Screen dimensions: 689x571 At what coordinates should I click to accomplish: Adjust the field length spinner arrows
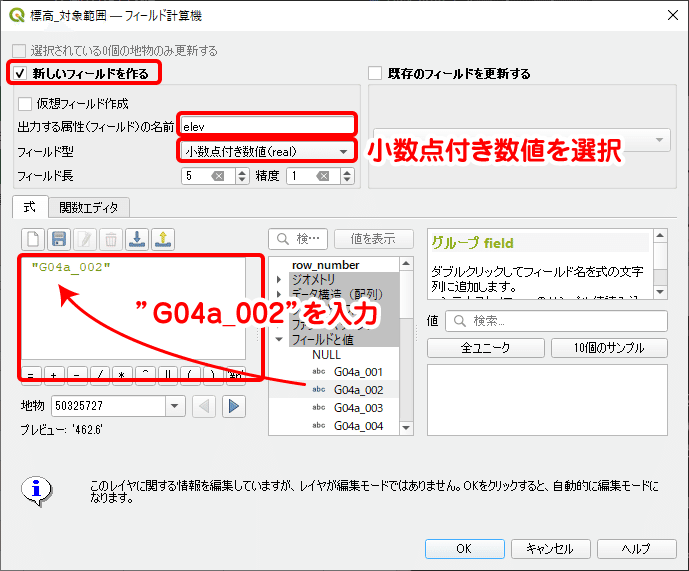242,176
